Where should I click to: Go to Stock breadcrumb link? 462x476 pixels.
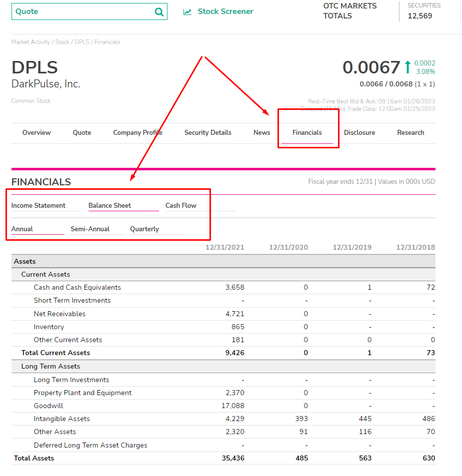click(62, 42)
